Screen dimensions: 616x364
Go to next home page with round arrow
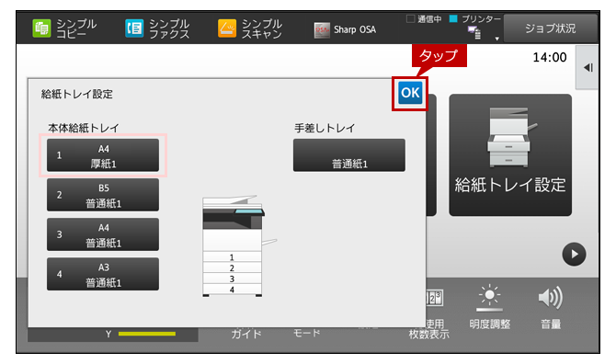coord(574,254)
